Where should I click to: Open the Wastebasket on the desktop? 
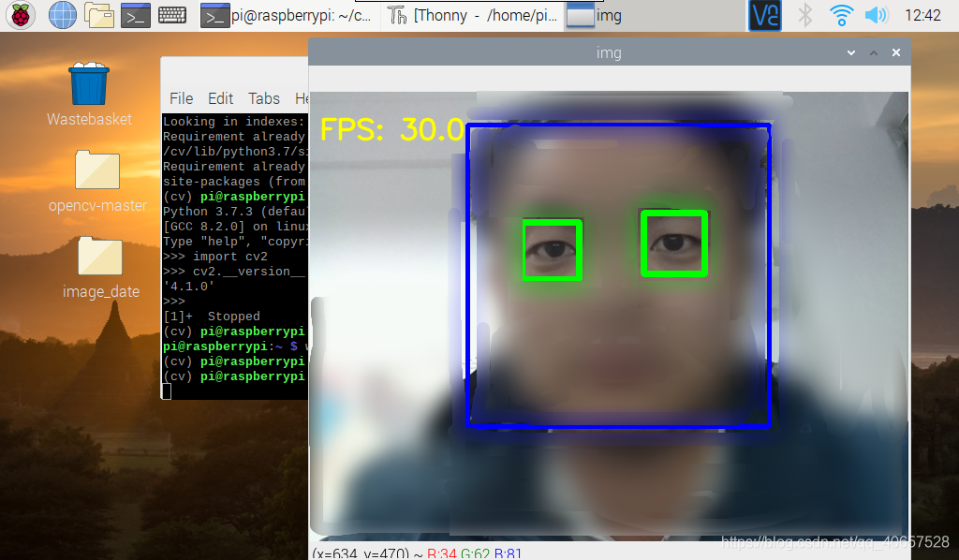87,84
